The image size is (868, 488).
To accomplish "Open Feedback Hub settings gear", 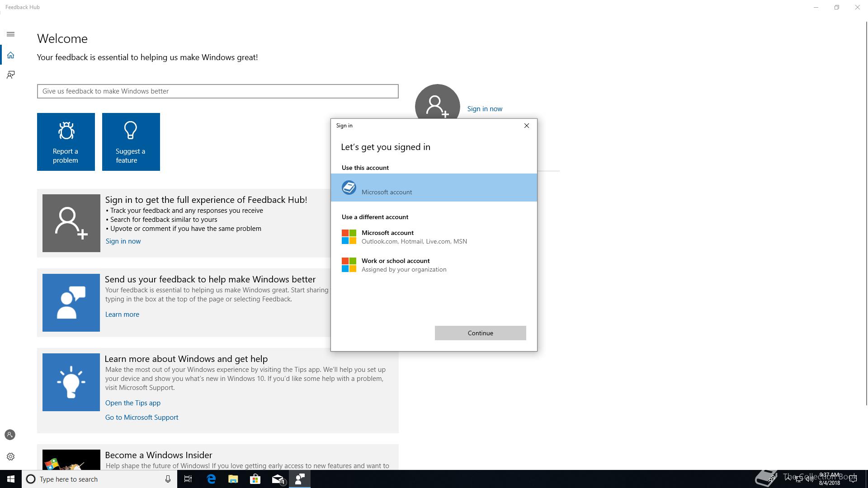I will point(11,456).
